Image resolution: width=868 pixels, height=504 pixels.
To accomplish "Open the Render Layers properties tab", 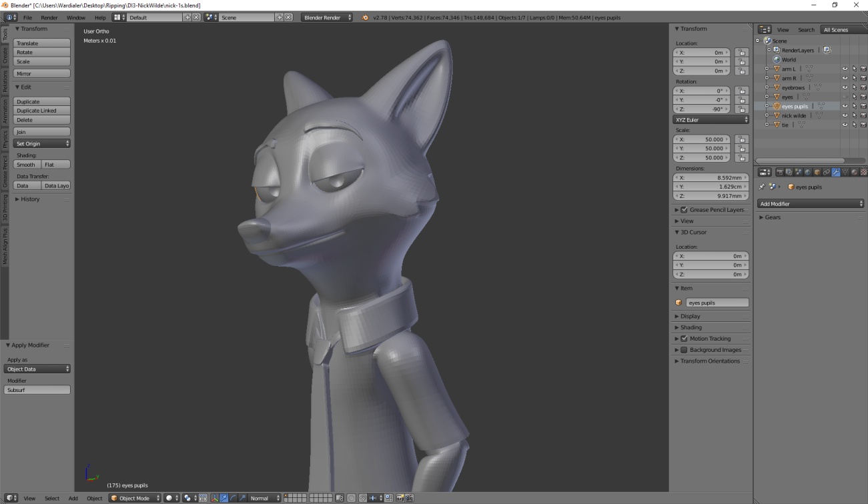I will coord(789,172).
